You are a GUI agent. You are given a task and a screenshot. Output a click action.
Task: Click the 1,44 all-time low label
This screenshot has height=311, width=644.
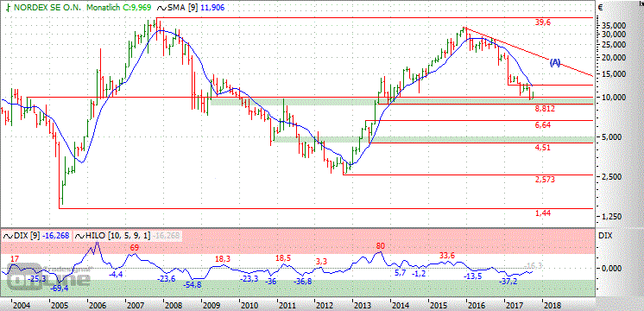(x=542, y=213)
